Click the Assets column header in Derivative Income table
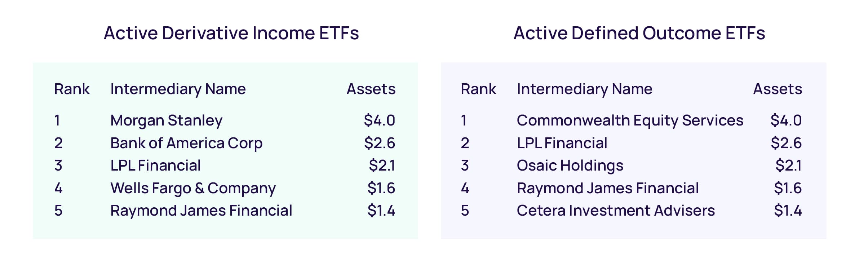The width and height of the screenshot is (868, 269). coord(371,89)
